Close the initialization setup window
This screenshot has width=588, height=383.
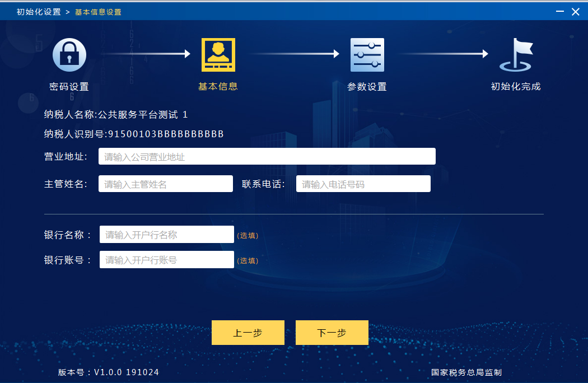click(576, 12)
